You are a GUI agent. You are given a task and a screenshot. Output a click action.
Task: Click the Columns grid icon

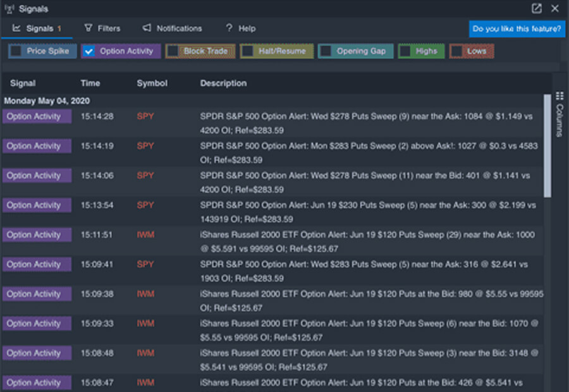(x=560, y=96)
